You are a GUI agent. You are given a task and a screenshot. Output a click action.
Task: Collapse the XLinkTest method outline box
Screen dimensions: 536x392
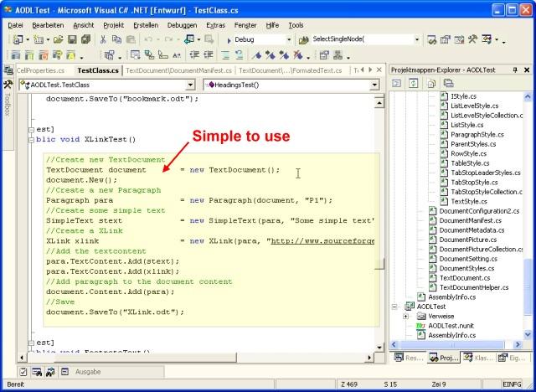click(30, 139)
